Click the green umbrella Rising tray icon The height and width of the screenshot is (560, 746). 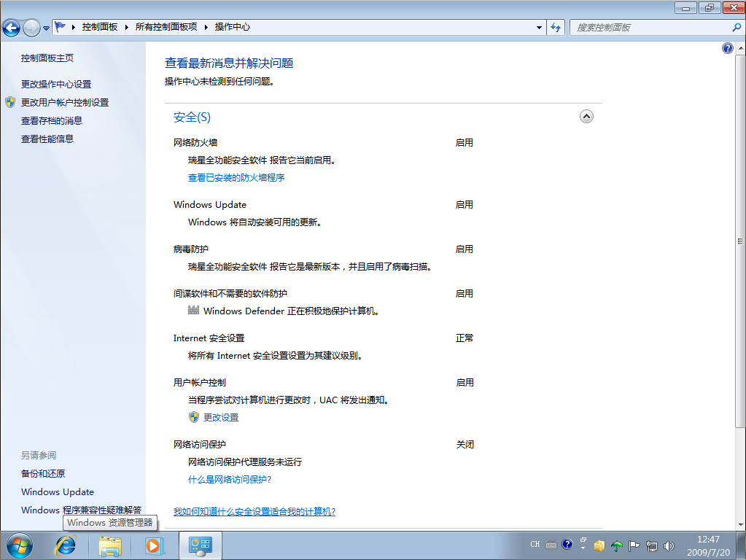[x=617, y=545]
